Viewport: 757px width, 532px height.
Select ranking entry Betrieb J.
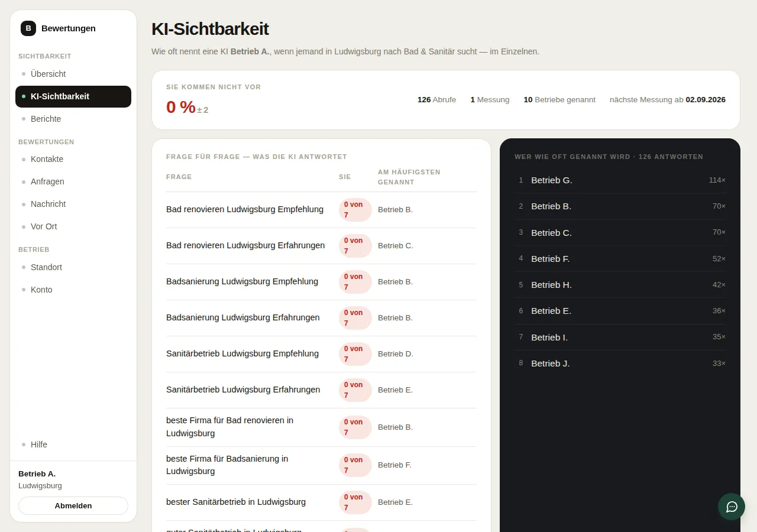click(x=620, y=364)
